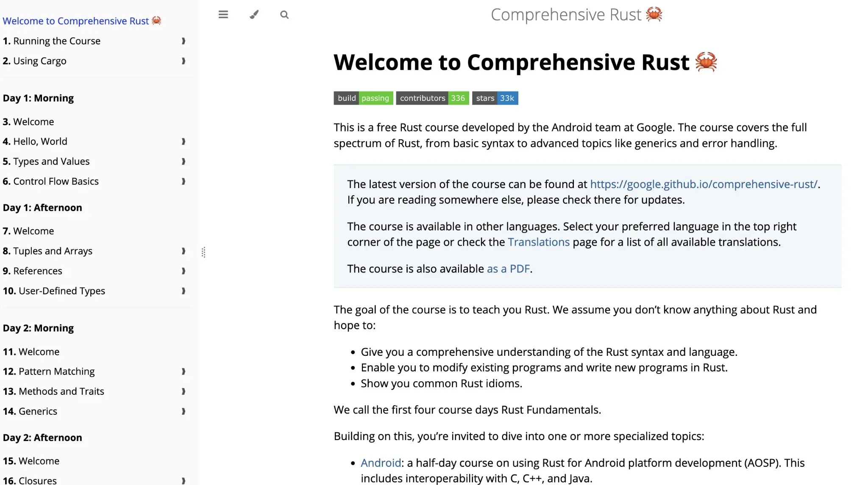Open chapter 9. References
Screen dimensions: 868x485
pyautogui.click(x=33, y=271)
